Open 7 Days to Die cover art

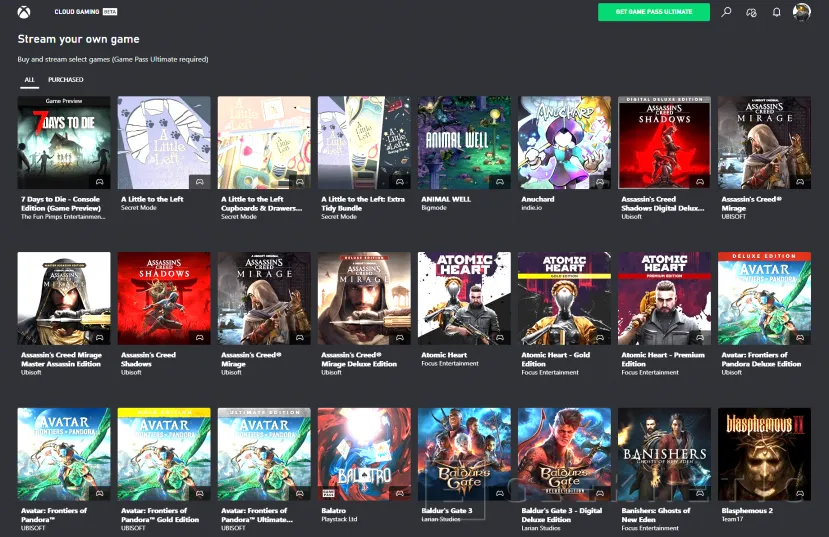click(64, 142)
